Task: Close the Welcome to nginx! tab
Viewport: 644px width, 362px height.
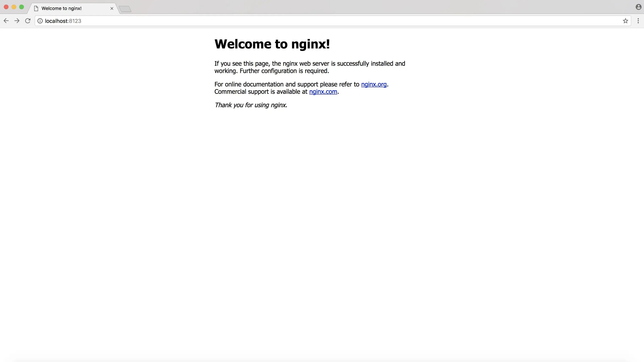Action: tap(112, 9)
